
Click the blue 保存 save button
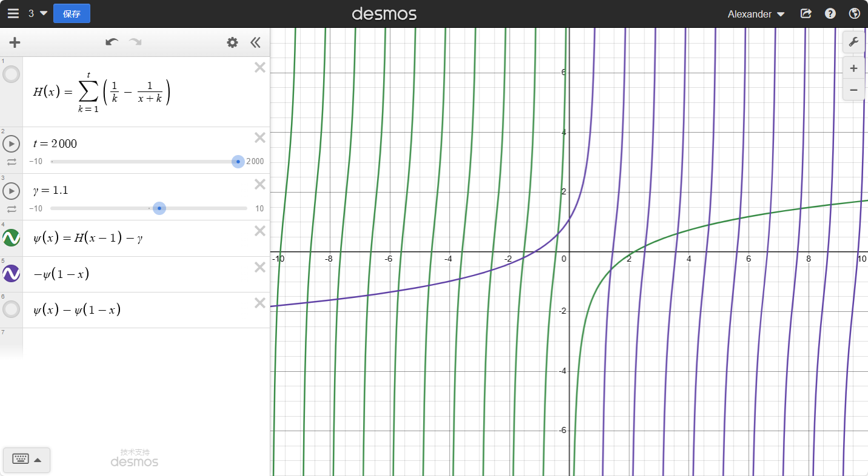coord(72,13)
